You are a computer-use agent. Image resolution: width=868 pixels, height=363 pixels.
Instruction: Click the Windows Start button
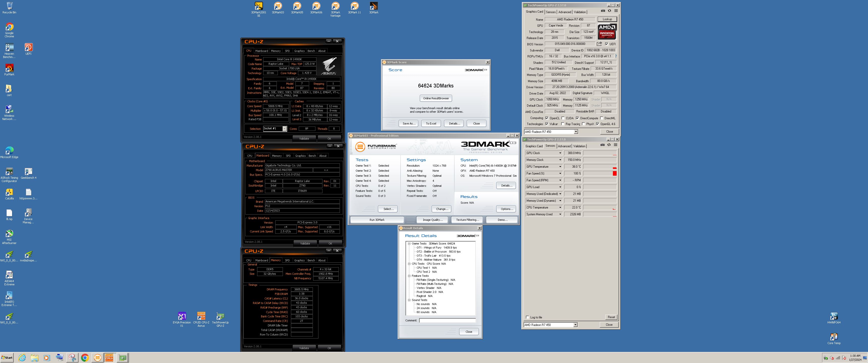(7, 358)
